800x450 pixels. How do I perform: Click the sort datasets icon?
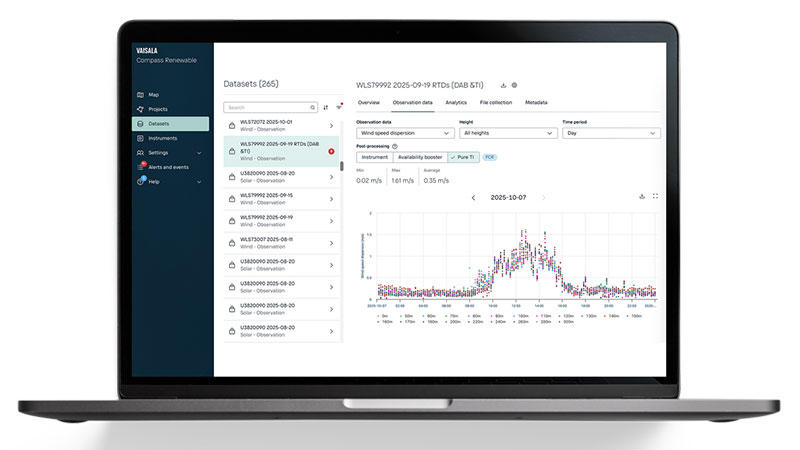point(325,107)
